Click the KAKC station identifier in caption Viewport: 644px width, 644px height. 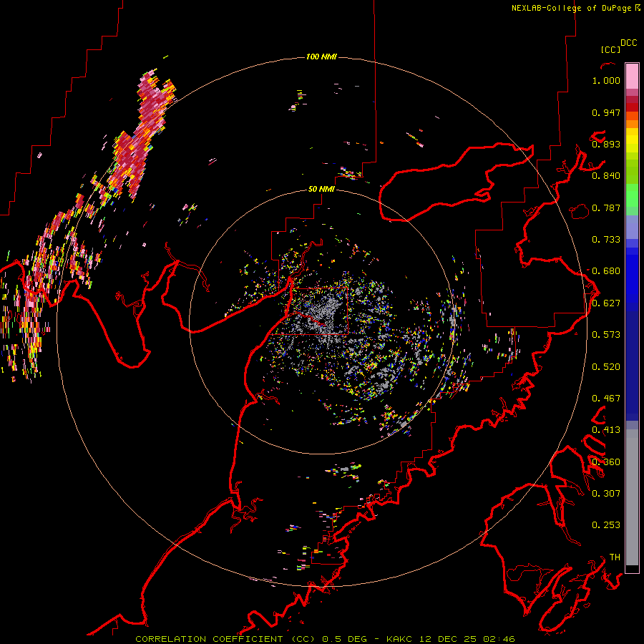399,639
